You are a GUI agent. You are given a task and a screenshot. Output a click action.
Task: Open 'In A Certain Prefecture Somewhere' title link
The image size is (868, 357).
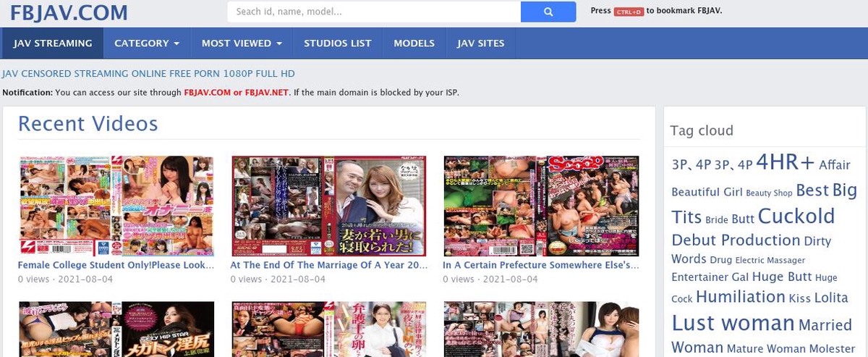[x=541, y=266]
